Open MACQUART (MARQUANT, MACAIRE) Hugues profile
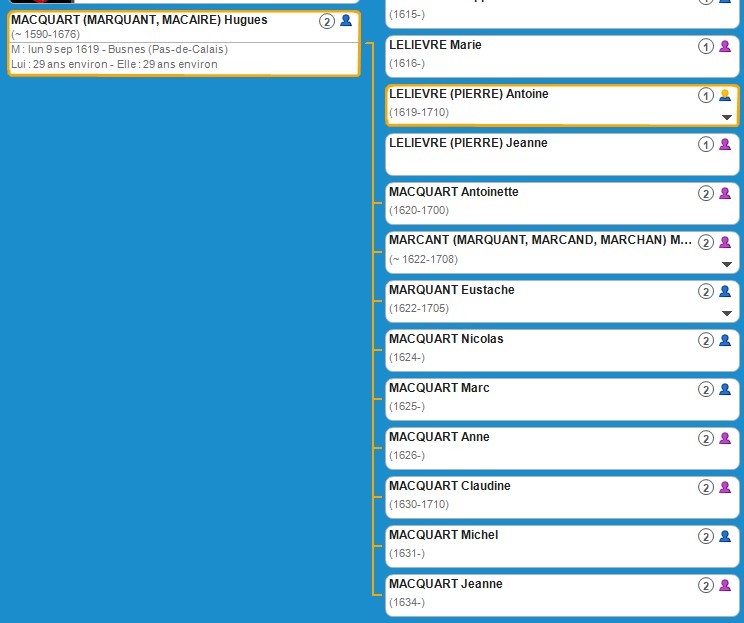The height and width of the screenshot is (623, 744). (x=139, y=20)
